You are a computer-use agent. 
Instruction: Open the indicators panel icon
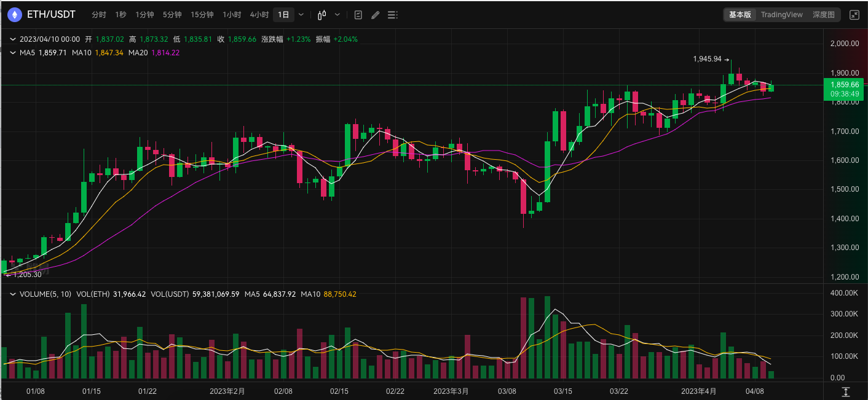click(358, 15)
